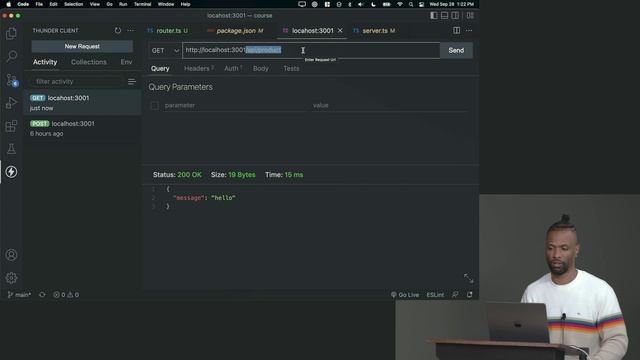Enable the query parameter checkbox
The image size is (640, 360).
pos(155,106)
